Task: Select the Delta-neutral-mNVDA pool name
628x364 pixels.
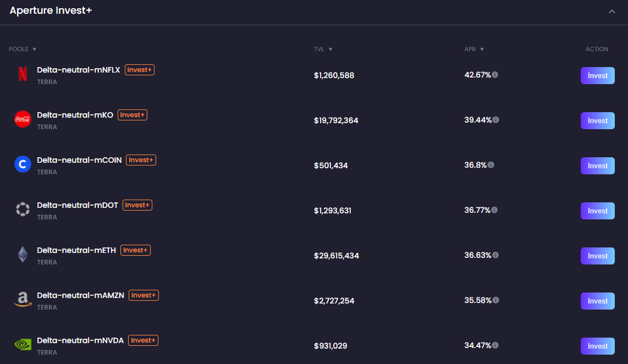Action: pyautogui.click(x=80, y=340)
